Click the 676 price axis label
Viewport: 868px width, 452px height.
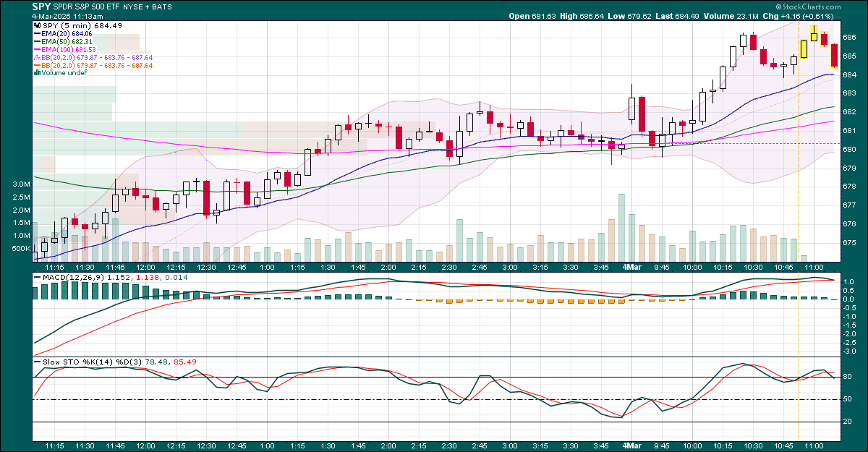coord(851,224)
